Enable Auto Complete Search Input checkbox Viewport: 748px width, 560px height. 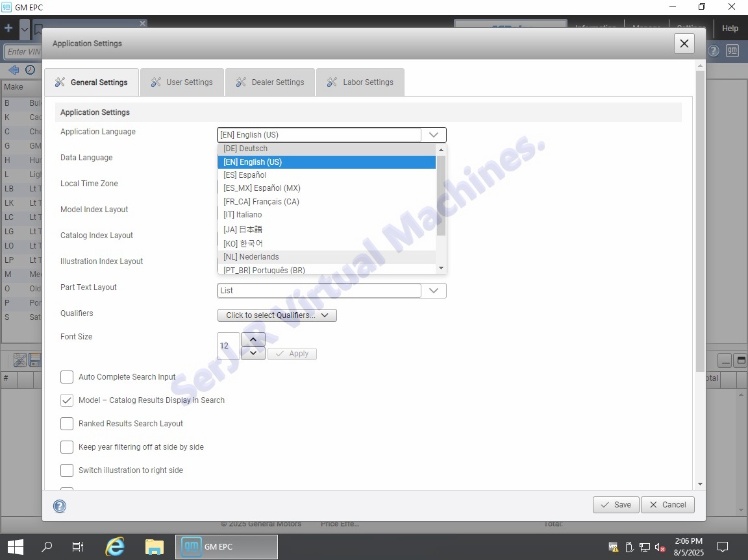click(67, 377)
